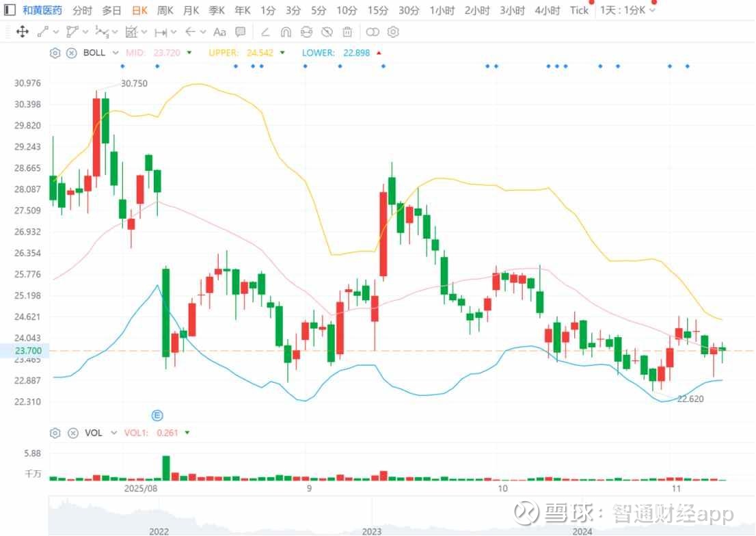The width and height of the screenshot is (756, 536).
Task: Select the left arrow marker tool
Action: (191, 32)
